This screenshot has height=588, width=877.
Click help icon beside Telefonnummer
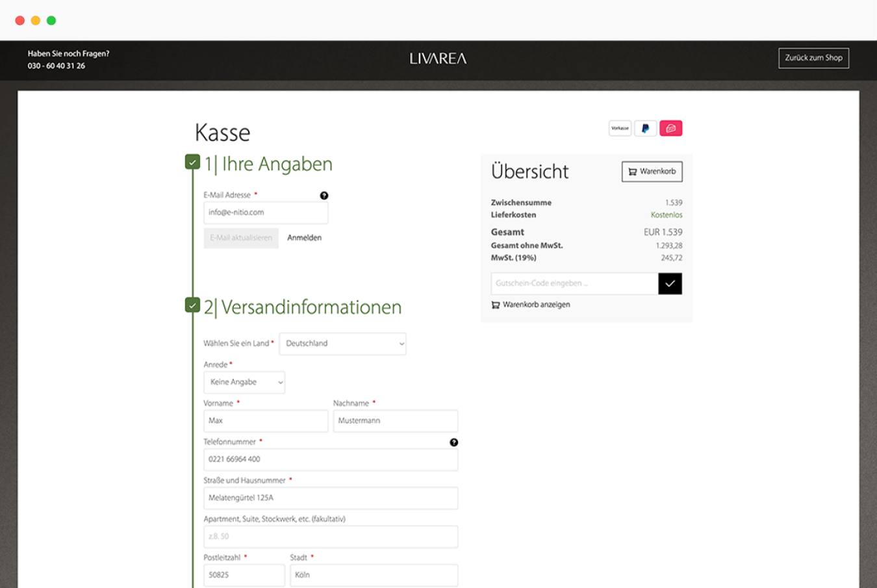pyautogui.click(x=454, y=442)
